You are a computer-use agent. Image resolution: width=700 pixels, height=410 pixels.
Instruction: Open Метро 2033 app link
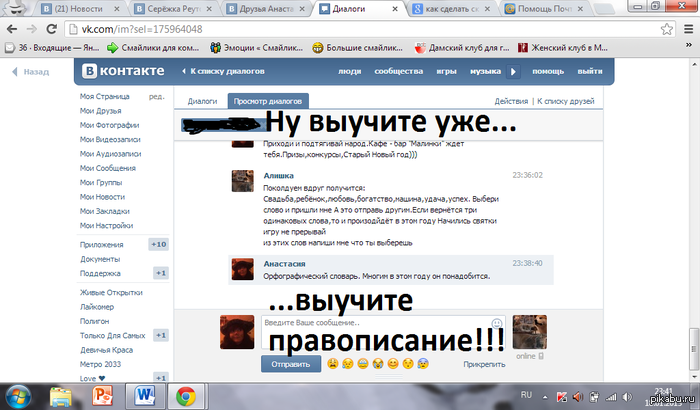[100, 364]
